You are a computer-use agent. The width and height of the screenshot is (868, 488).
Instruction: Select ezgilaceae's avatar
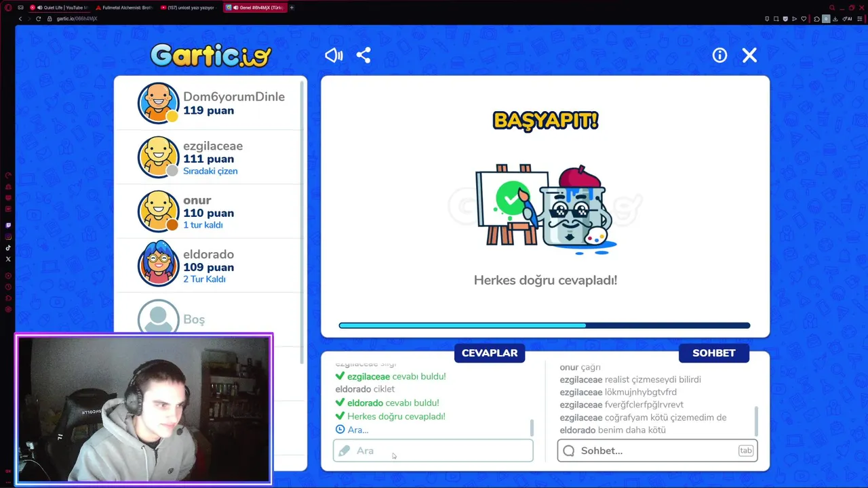158,157
